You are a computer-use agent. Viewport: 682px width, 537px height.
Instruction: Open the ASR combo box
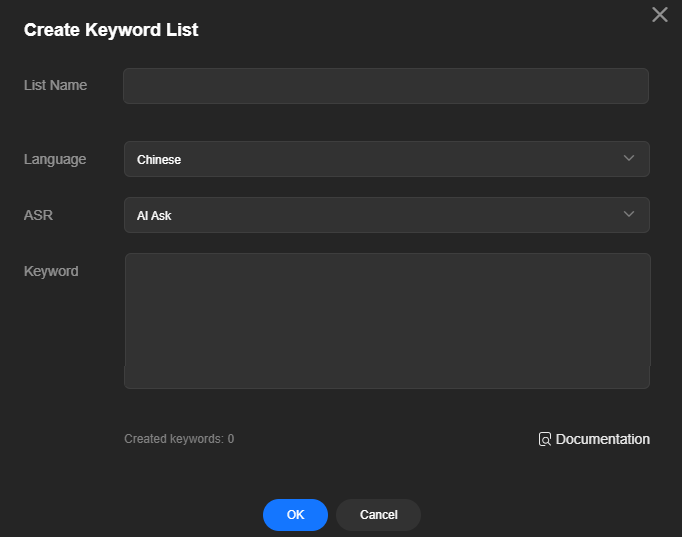coord(387,215)
